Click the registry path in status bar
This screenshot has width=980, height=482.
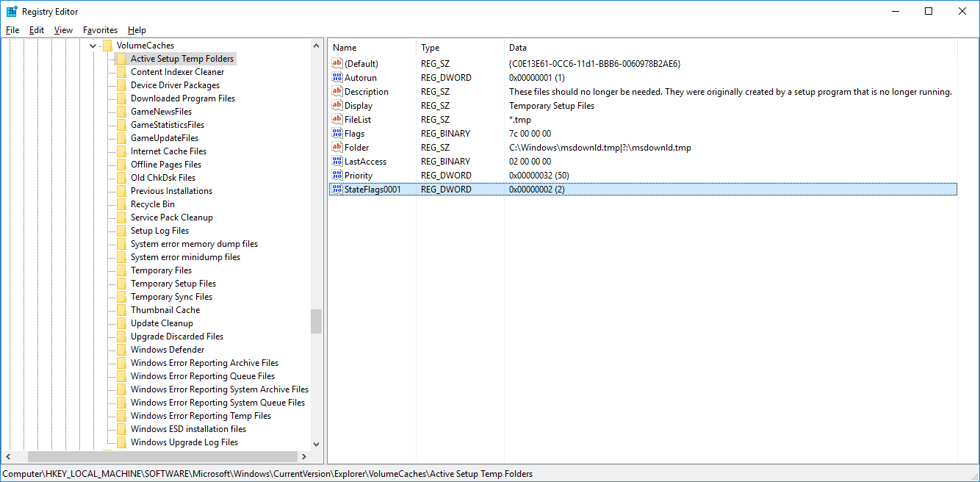(x=268, y=474)
